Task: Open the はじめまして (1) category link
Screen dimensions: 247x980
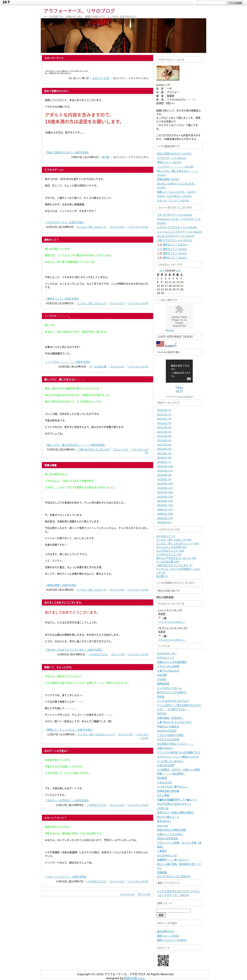Action: (x=166, y=536)
